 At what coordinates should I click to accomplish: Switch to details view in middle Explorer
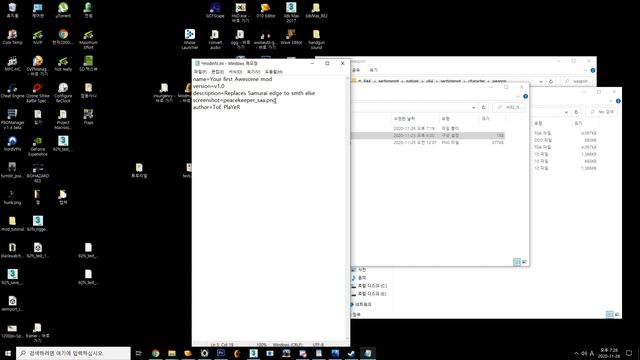(x=517, y=262)
